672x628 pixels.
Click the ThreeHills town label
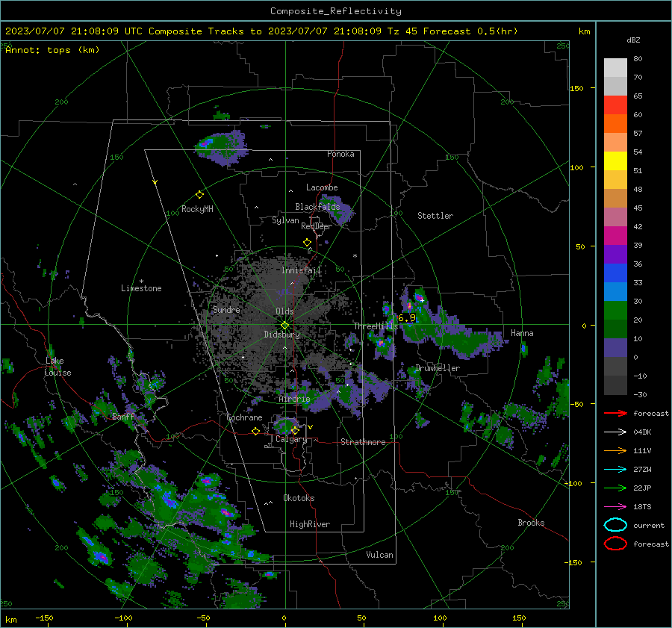click(376, 326)
